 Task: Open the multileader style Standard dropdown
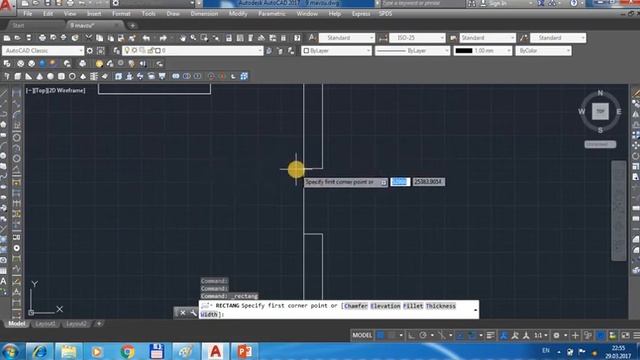click(x=558, y=38)
